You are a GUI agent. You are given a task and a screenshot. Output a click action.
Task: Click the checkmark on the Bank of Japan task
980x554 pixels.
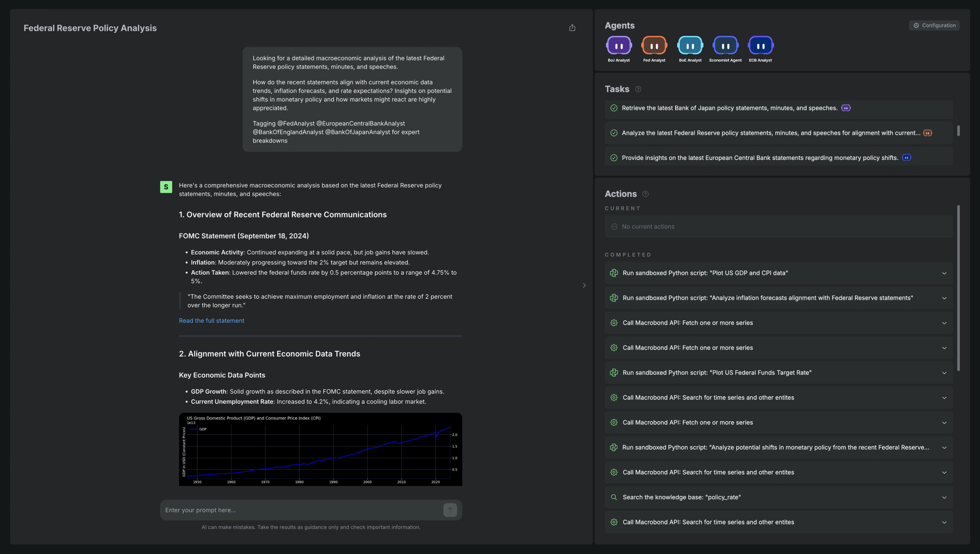(x=614, y=108)
